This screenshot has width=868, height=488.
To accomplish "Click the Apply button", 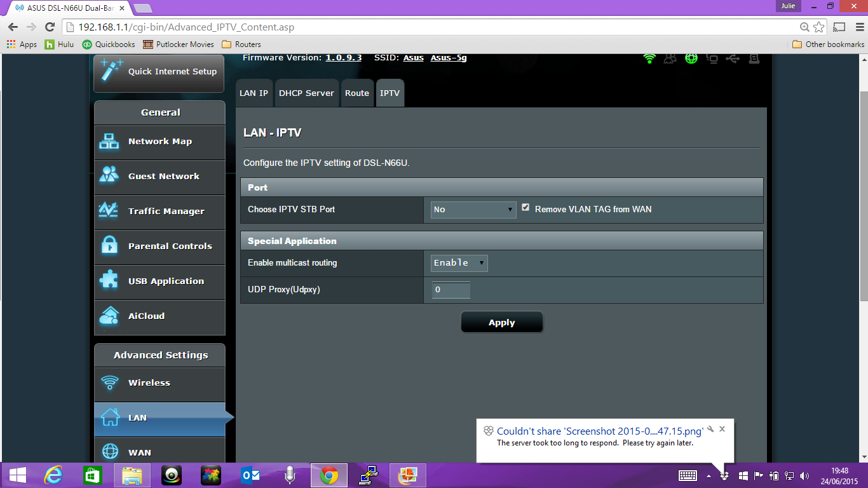I will (x=501, y=323).
